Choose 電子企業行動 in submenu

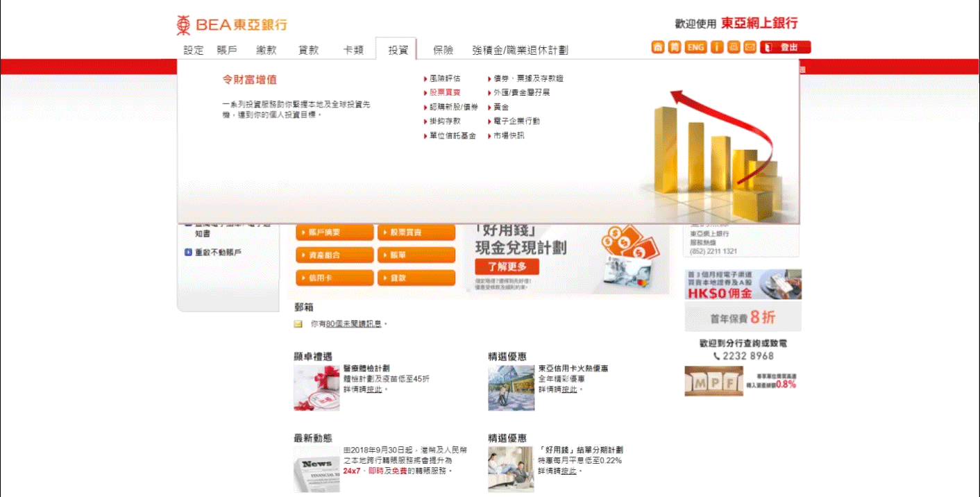click(516, 121)
